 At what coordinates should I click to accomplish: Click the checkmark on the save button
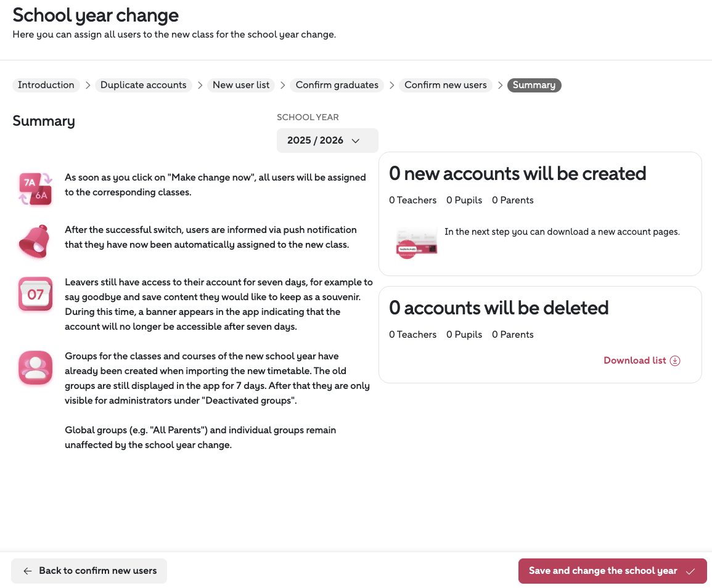[690, 571]
